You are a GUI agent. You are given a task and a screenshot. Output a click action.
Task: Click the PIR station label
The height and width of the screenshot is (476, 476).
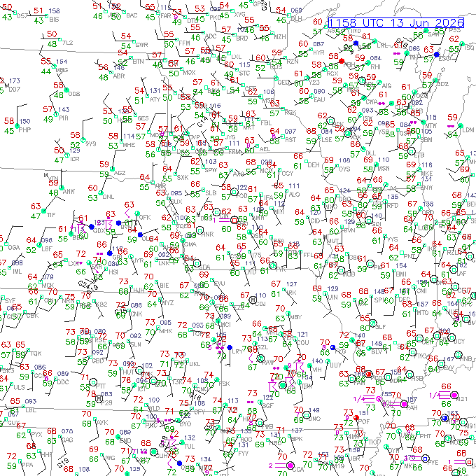(64, 118)
